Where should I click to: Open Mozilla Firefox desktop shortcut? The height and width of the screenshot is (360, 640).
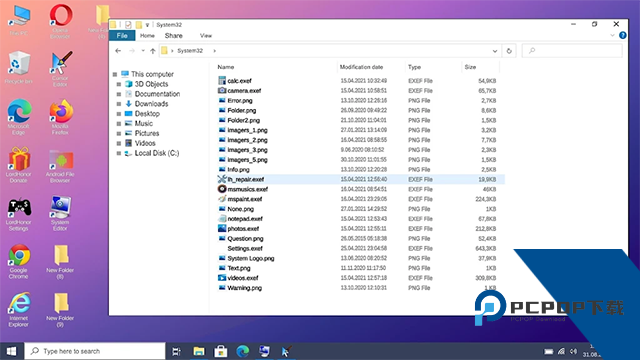coord(60,116)
